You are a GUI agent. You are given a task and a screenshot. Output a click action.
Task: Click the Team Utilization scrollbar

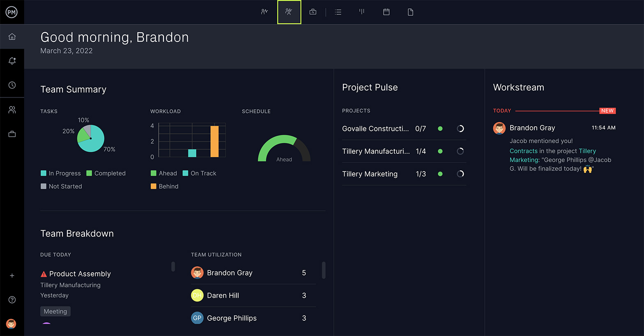324,270
